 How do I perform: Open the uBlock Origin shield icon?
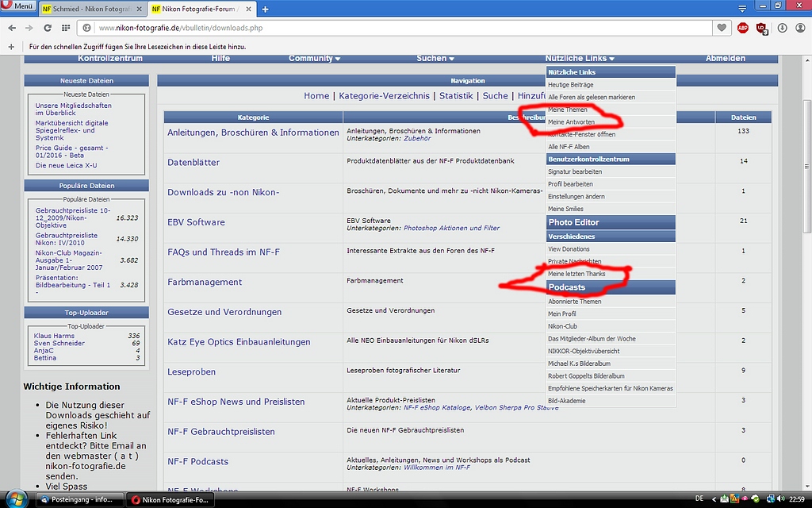[762, 29]
